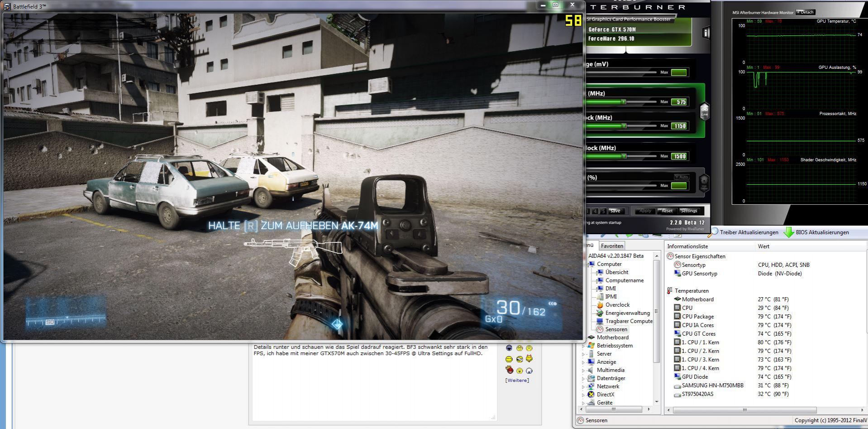This screenshot has width=868, height=429.
Task: Click the DirectX icon in tree
Action: (x=591, y=395)
